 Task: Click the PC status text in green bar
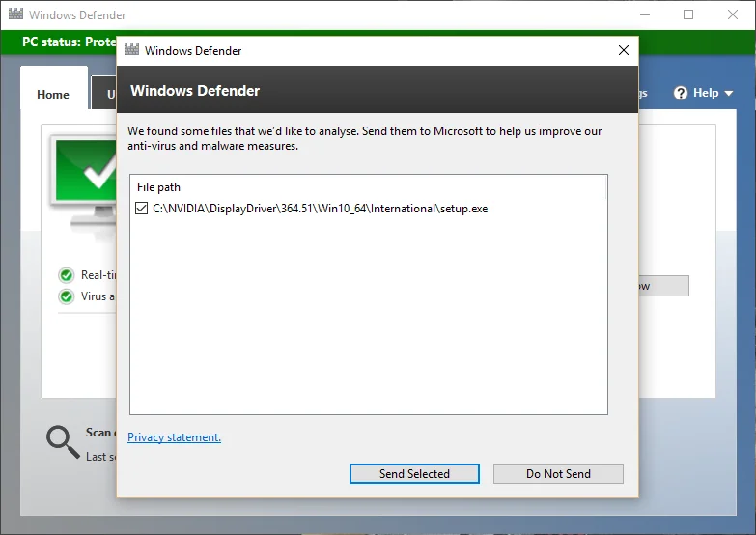70,42
